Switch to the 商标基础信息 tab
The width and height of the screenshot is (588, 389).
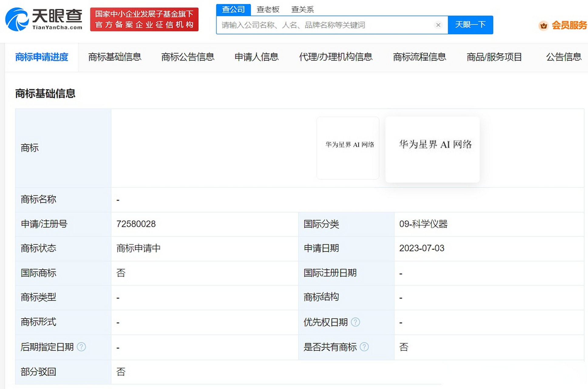pos(115,57)
